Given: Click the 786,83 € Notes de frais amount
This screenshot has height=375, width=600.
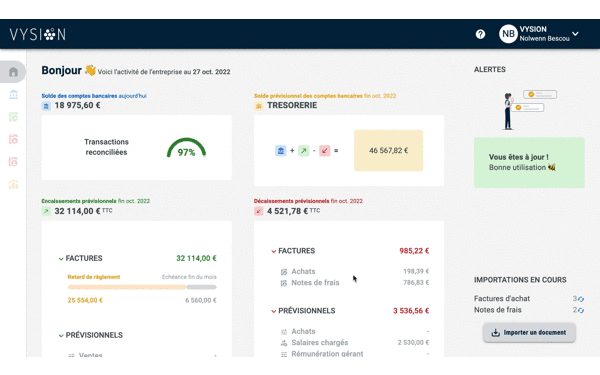Looking at the screenshot, I should pos(416,283).
